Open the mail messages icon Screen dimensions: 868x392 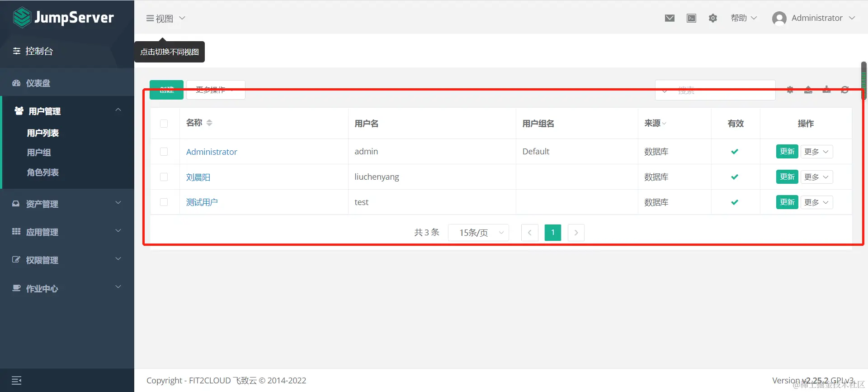click(670, 18)
